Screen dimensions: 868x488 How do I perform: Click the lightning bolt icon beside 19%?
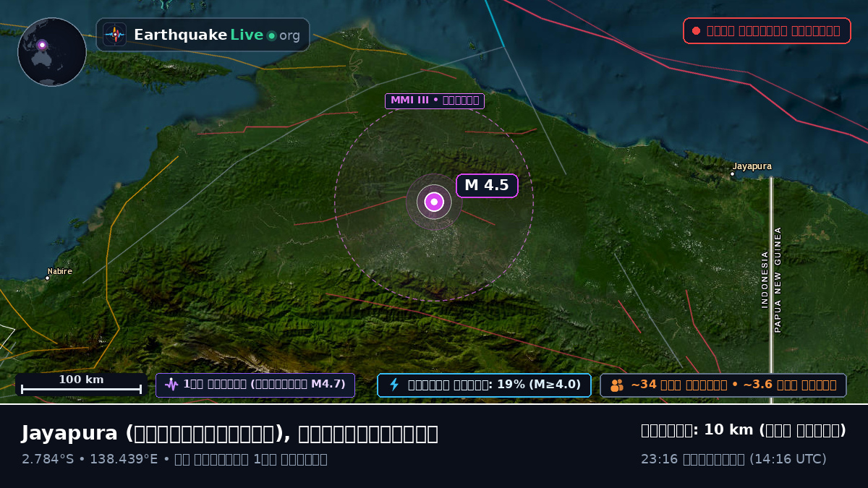coord(394,385)
